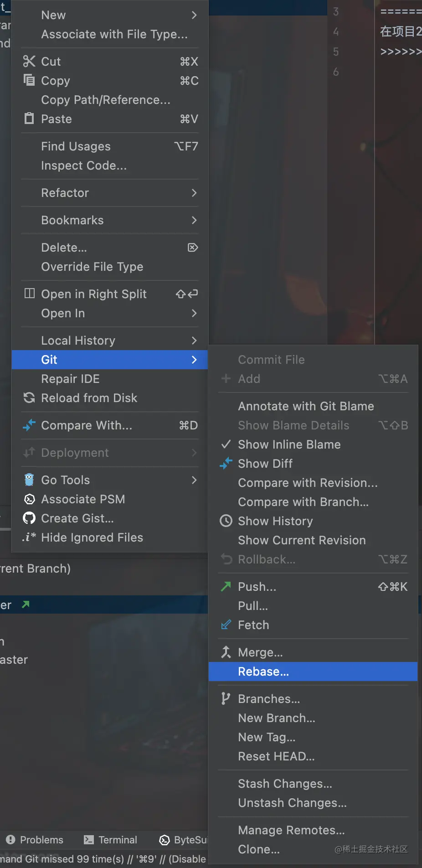The width and height of the screenshot is (422, 868).
Task: Expand the Go Tools submenu arrow
Action: click(x=194, y=480)
